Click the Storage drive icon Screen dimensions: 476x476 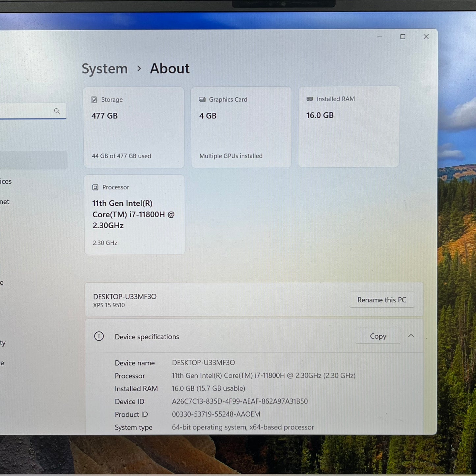tap(94, 100)
